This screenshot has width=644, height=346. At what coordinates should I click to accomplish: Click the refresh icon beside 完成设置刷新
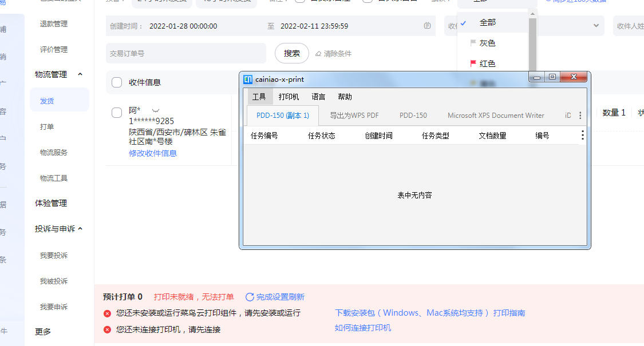(x=250, y=297)
